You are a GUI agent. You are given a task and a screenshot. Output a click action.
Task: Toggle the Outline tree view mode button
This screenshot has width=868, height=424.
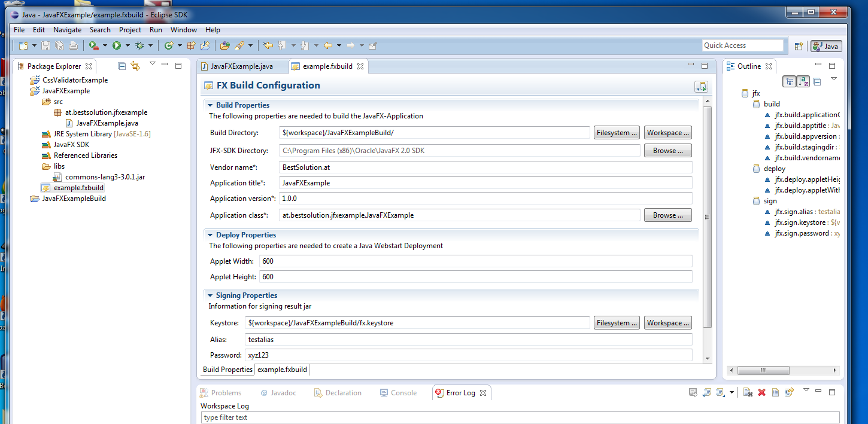click(790, 81)
